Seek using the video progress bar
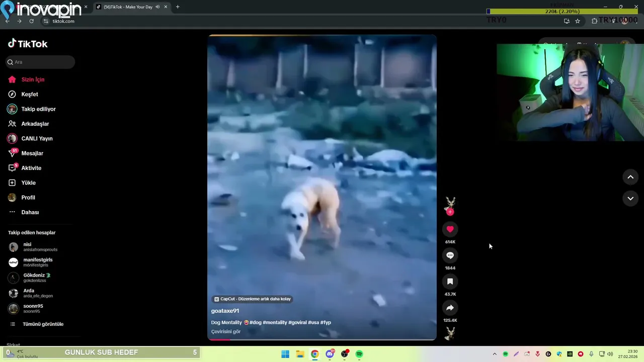Image resolution: width=644 pixels, height=362 pixels. pos(322,339)
